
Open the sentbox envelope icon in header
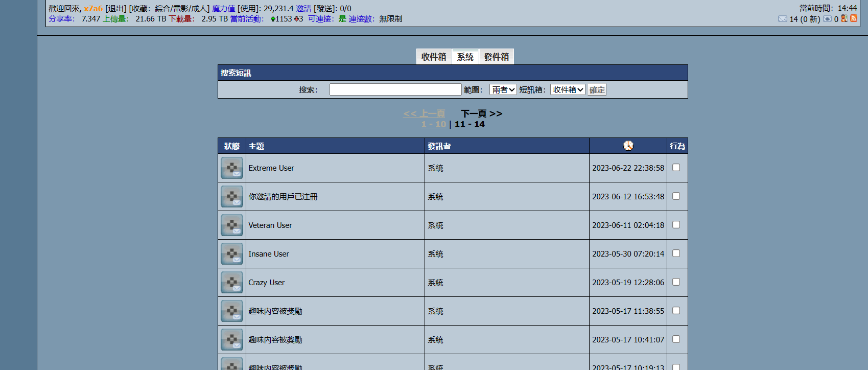pyautogui.click(x=827, y=19)
